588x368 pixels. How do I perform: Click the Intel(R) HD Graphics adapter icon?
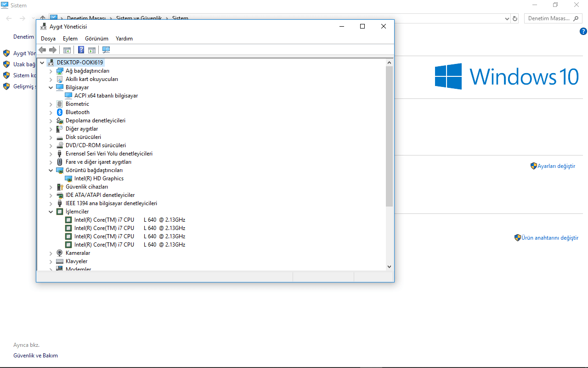click(x=68, y=178)
